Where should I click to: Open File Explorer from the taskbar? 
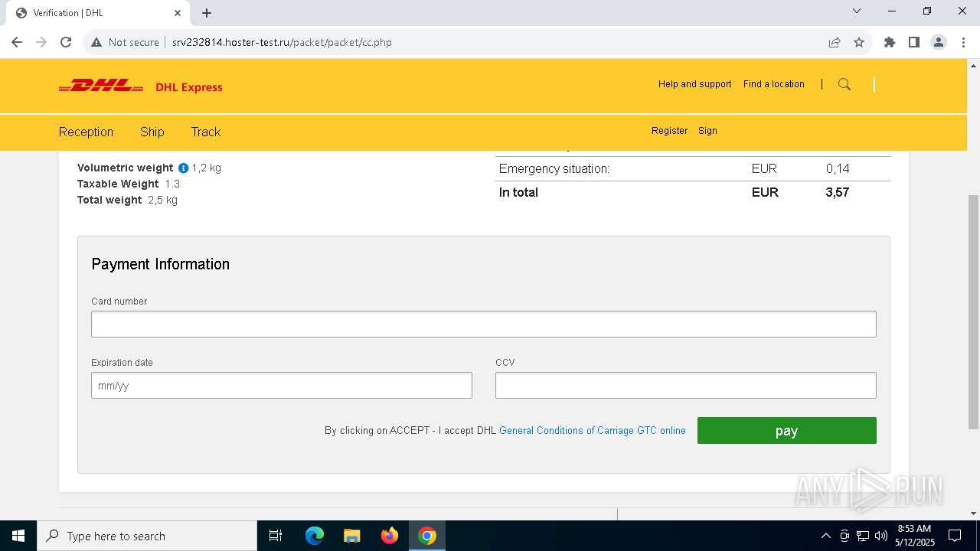click(x=352, y=536)
